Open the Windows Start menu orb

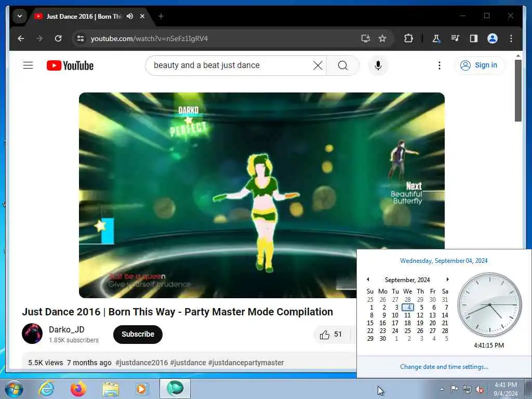(14, 389)
